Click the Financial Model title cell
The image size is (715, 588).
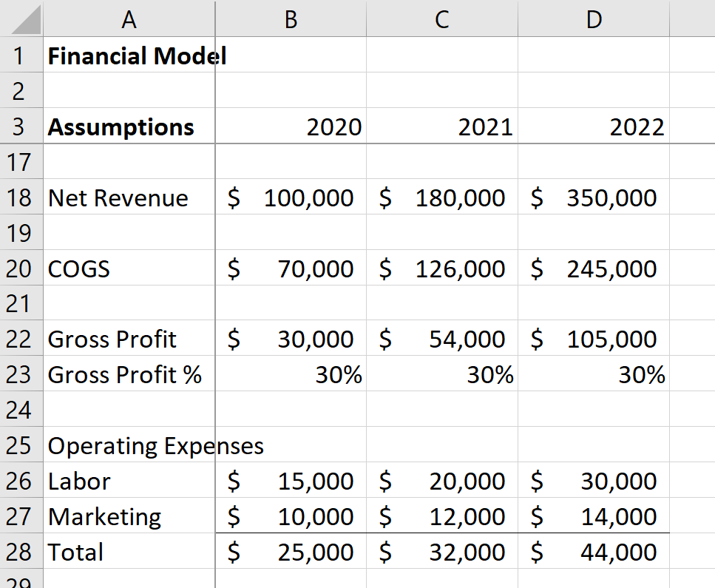tap(129, 55)
